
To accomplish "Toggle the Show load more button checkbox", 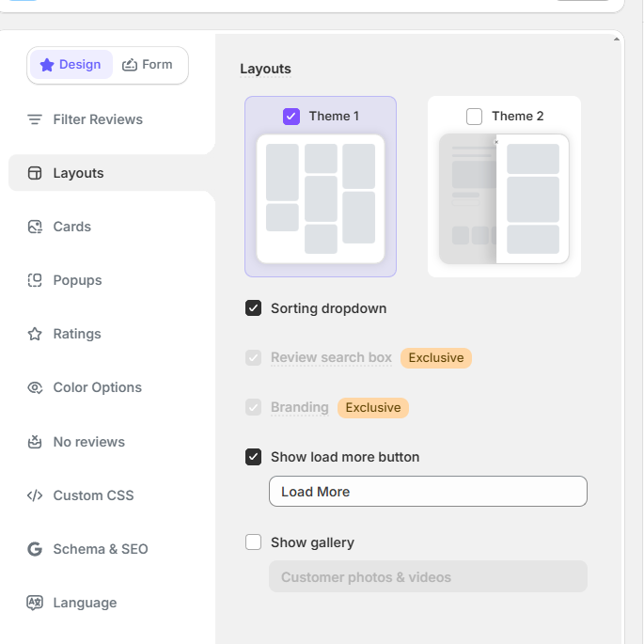I will pos(253,457).
